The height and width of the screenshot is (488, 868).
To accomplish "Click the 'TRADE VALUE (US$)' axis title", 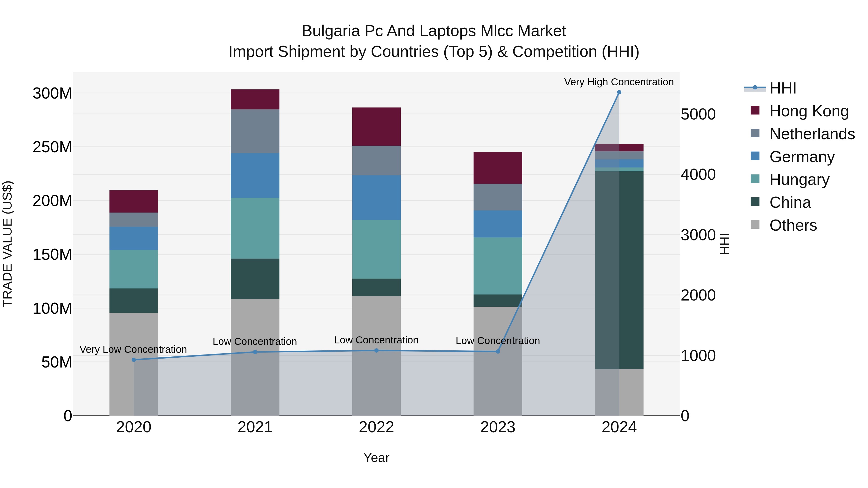I will [7, 244].
